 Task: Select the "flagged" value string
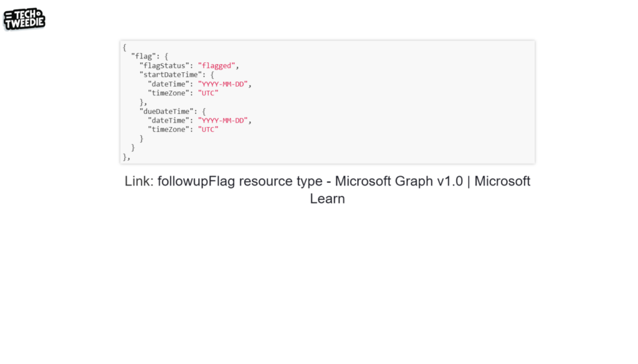(x=216, y=65)
